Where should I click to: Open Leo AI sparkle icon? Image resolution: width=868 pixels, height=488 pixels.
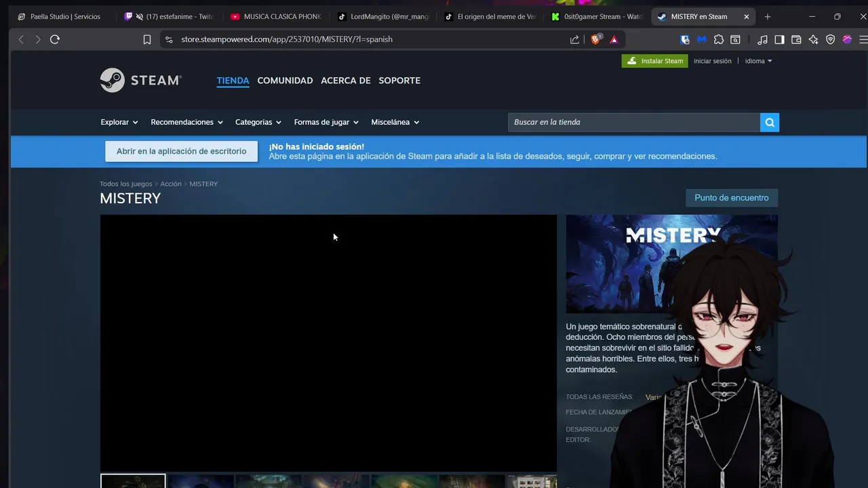pyautogui.click(x=813, y=39)
